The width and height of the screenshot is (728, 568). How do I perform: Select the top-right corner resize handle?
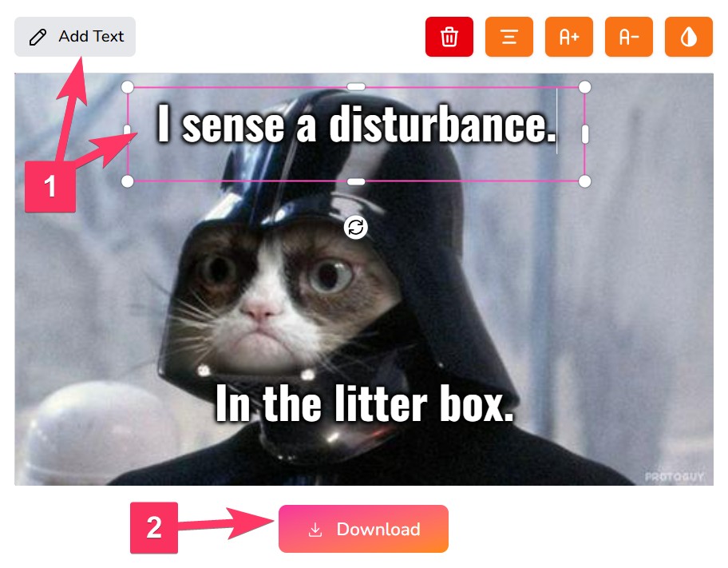(x=585, y=87)
